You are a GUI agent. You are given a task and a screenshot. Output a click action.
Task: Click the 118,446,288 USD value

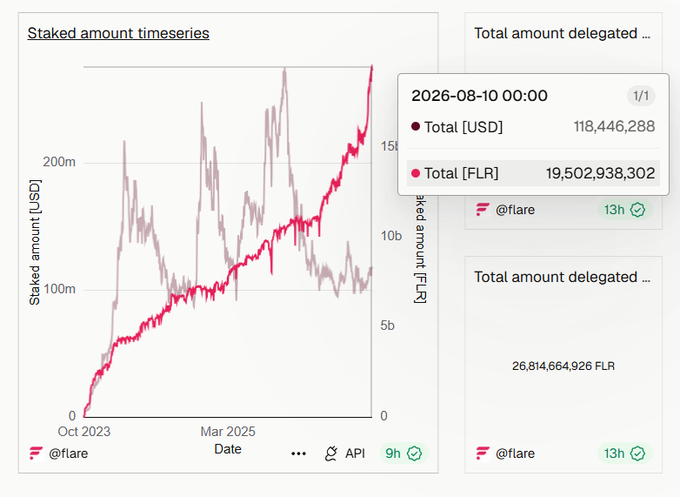614,127
